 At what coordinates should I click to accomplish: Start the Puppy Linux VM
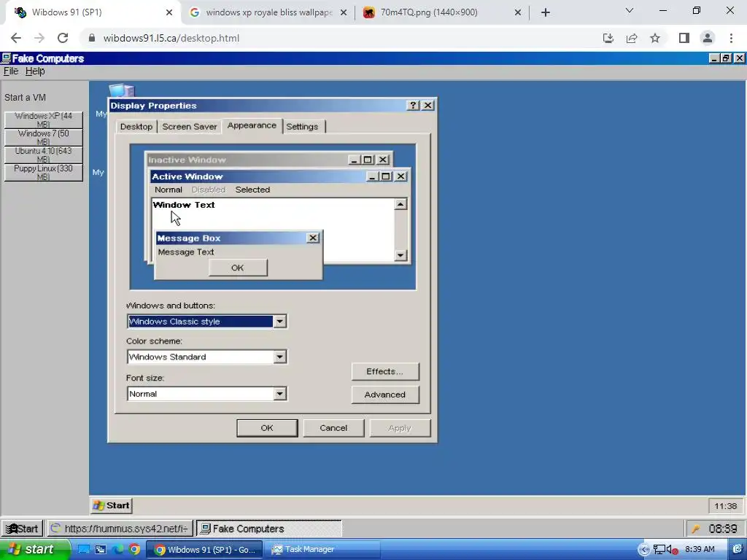(x=43, y=172)
